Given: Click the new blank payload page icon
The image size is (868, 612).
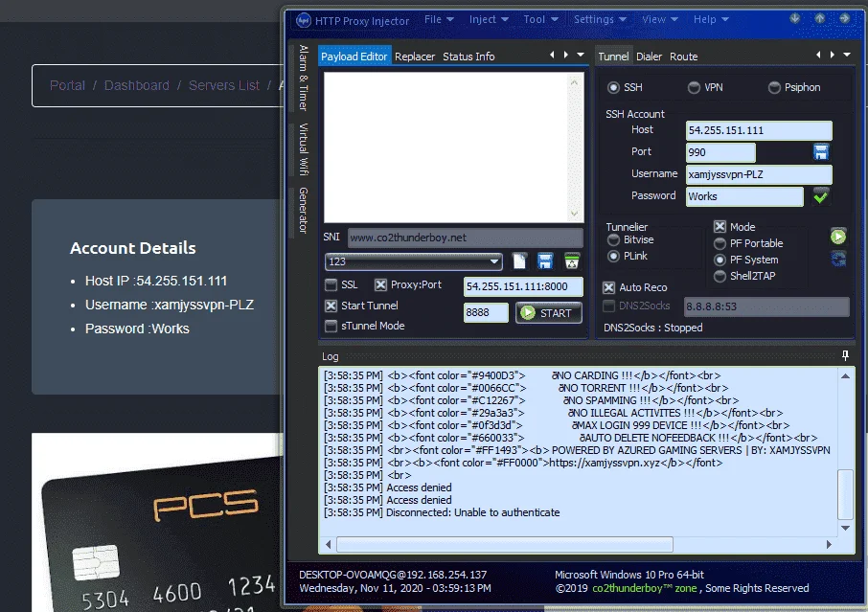Looking at the screenshot, I should pyautogui.click(x=519, y=261).
